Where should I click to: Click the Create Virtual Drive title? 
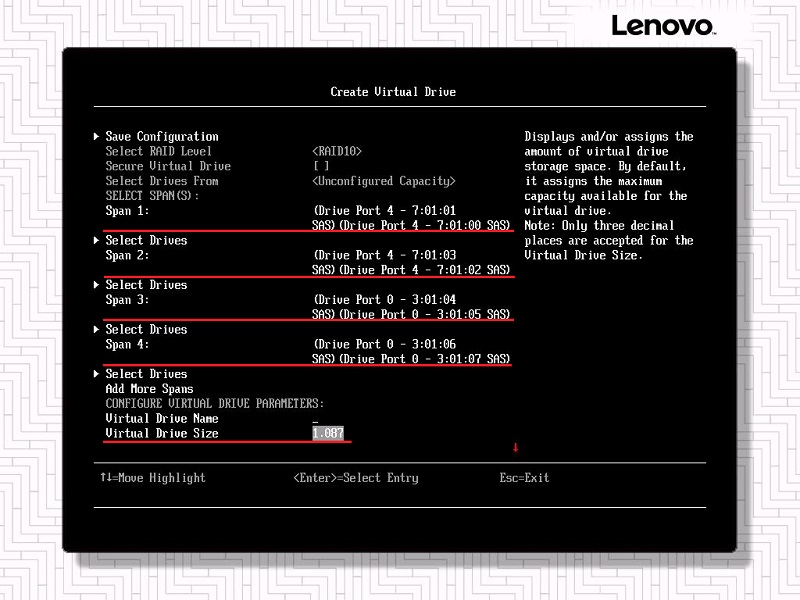coord(393,92)
